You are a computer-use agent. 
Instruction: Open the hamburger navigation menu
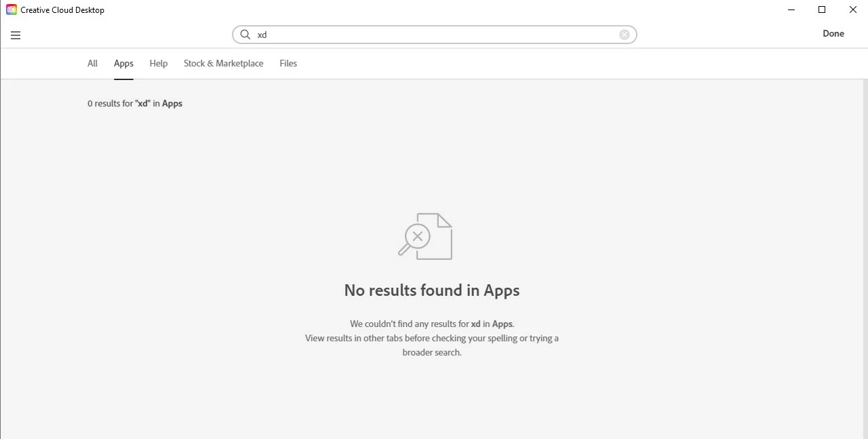16,35
